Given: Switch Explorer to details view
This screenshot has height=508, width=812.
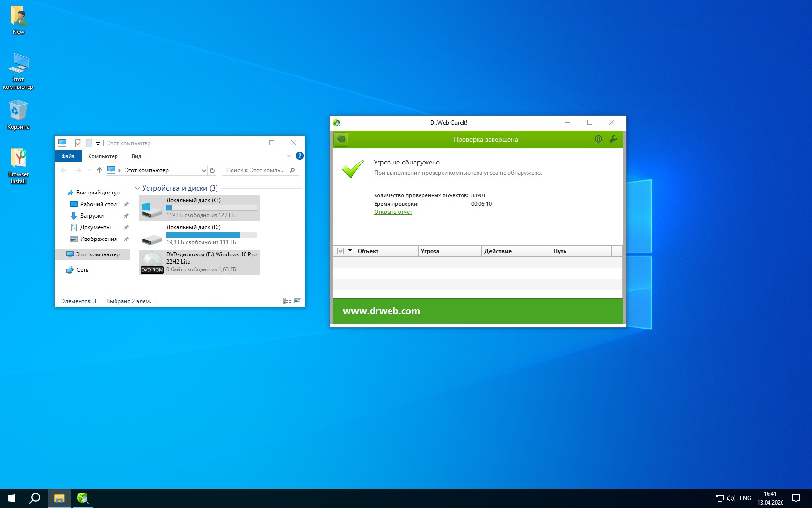Looking at the screenshot, I should coord(287,301).
